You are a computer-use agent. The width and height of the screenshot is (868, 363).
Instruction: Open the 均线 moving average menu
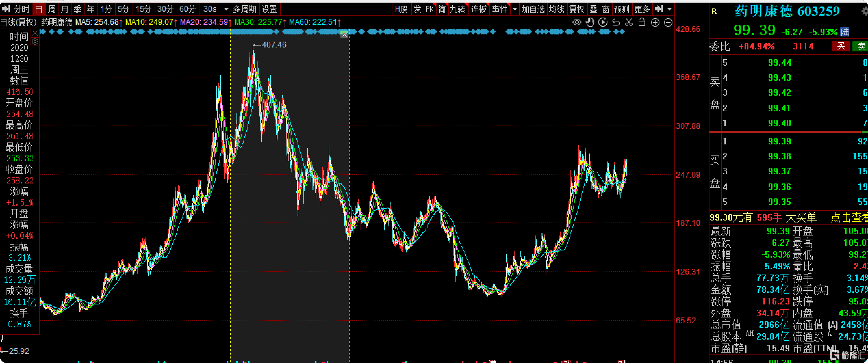click(x=557, y=9)
